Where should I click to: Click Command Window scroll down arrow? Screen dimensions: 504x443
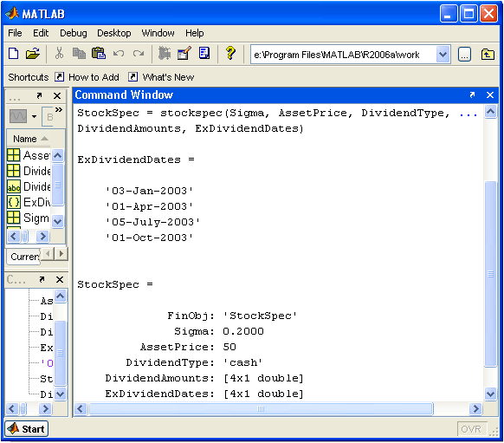490,394
